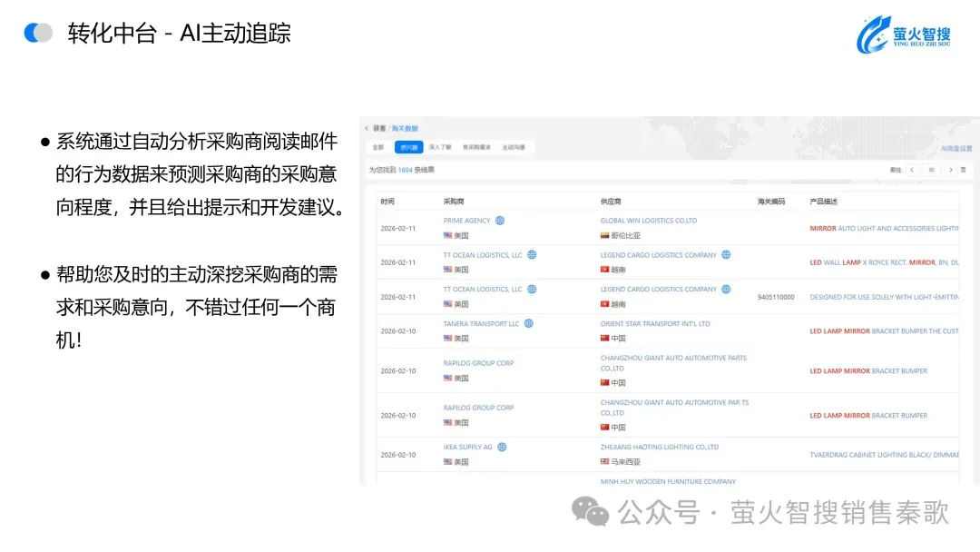Open supplier GLOBAL WIN LOGISTICS CO.LTD

tap(649, 221)
